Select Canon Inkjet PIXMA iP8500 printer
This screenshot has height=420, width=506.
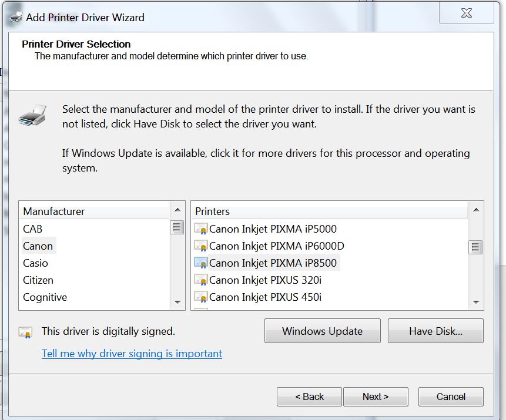(x=273, y=263)
